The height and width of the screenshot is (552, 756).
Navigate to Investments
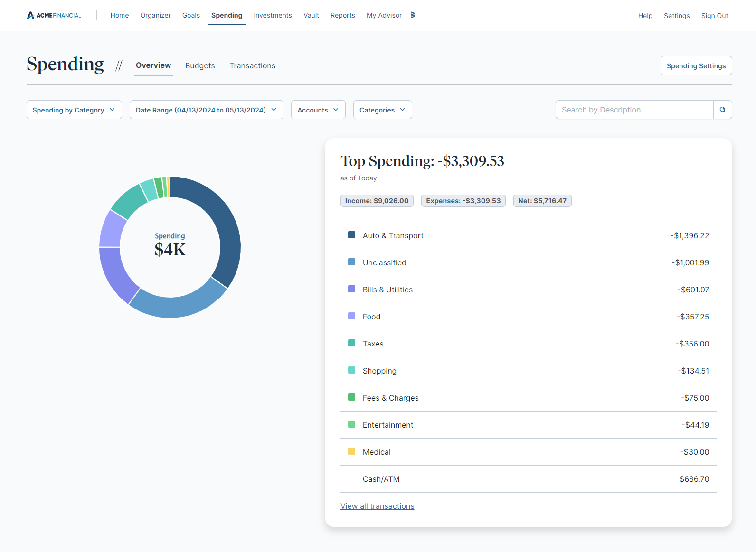click(273, 15)
